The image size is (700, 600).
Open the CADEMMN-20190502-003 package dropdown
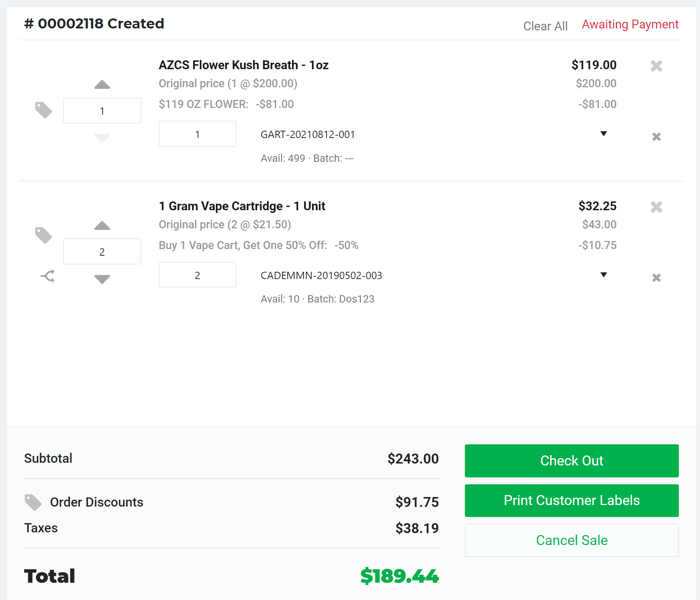(604, 275)
